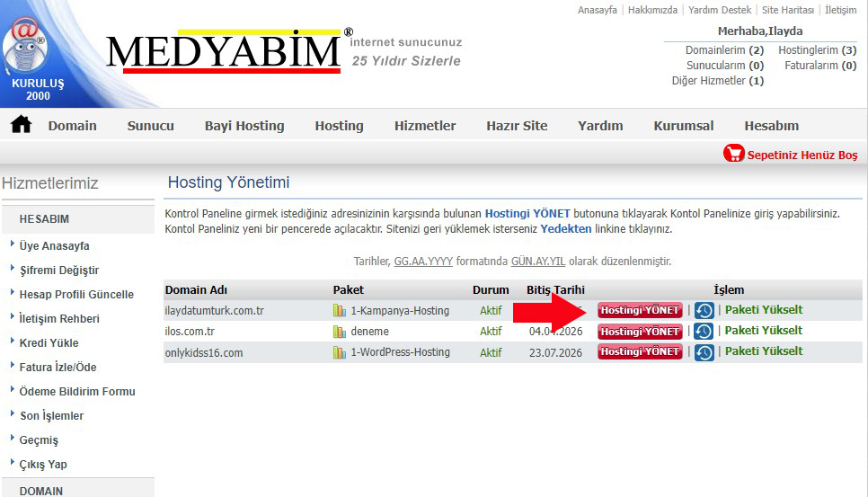
Task: Click the Medyabim mascot logo
Action: pos(25,45)
